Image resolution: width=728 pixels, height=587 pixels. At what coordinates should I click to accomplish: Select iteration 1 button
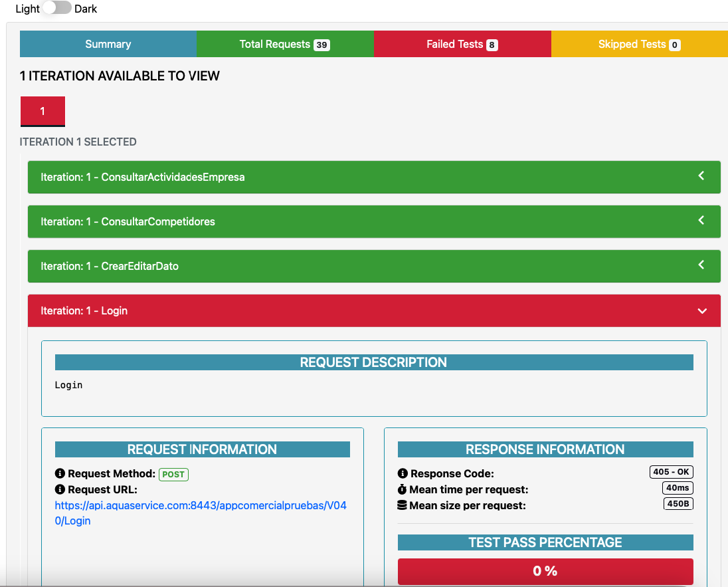(x=43, y=111)
